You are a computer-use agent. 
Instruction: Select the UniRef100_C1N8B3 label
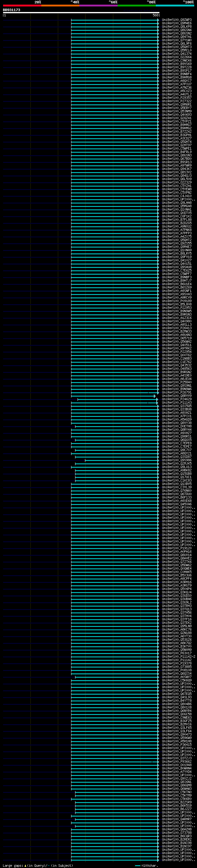point(177,358)
